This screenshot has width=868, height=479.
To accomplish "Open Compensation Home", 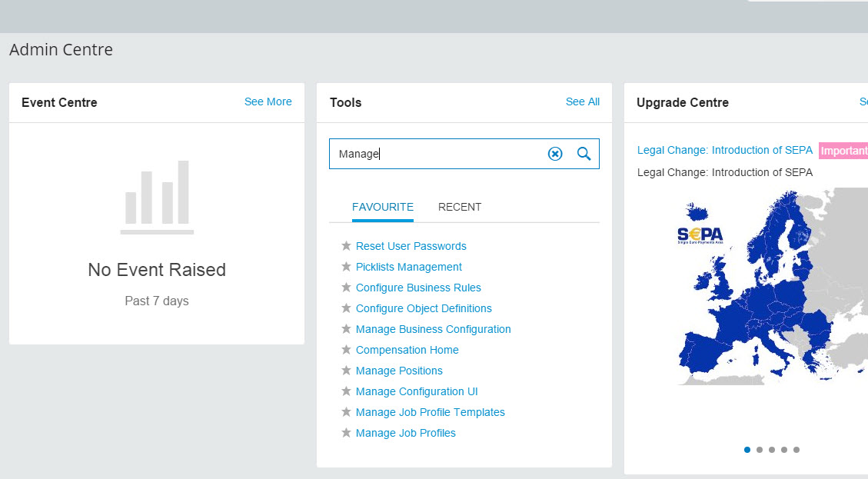I will click(407, 350).
